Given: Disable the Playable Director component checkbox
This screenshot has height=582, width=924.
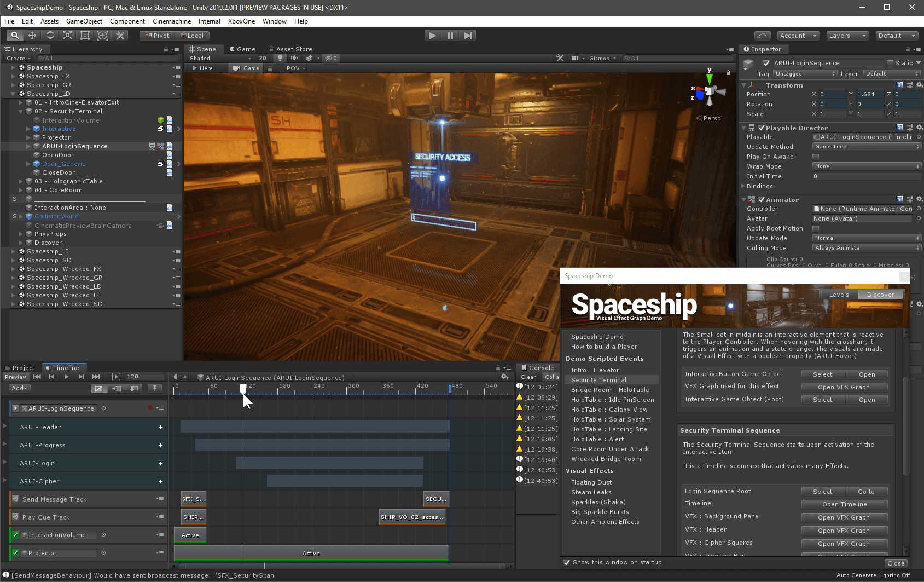Looking at the screenshot, I should [x=761, y=128].
